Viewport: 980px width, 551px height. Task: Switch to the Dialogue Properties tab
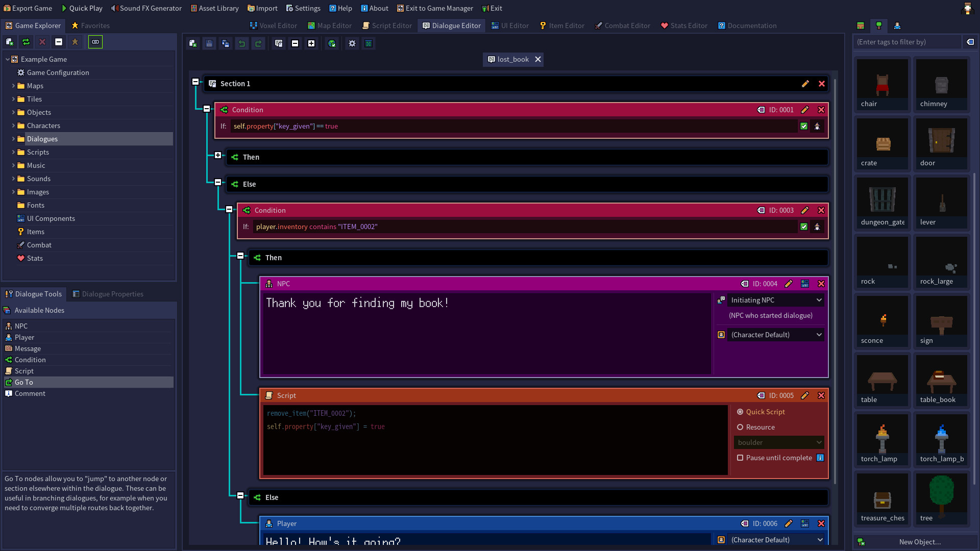click(x=108, y=294)
